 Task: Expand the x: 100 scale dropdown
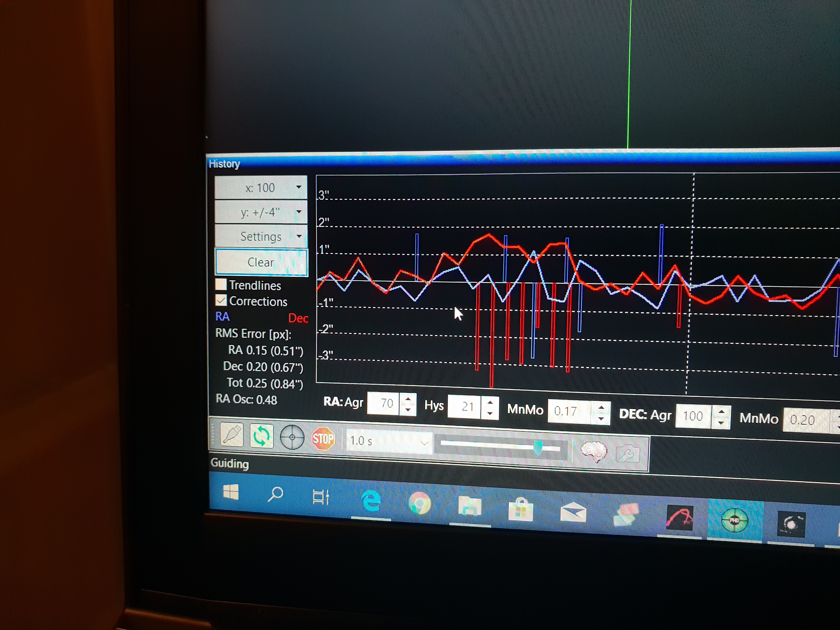[x=261, y=187]
